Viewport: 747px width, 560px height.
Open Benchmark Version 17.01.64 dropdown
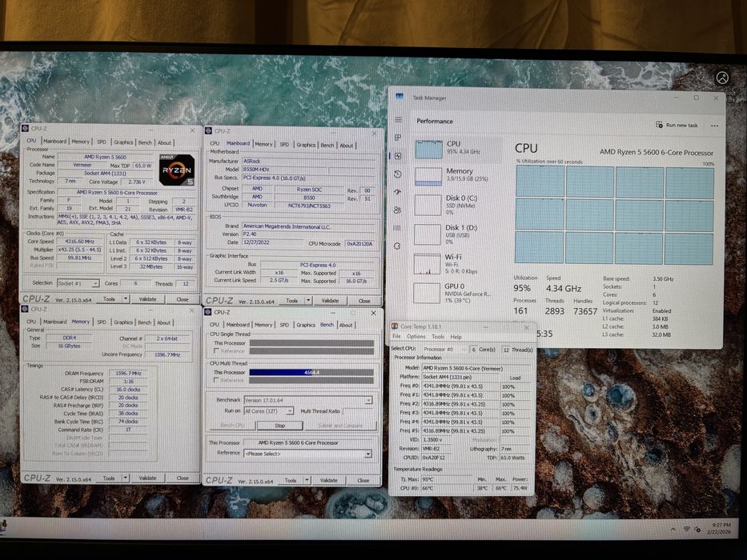[x=308, y=400]
